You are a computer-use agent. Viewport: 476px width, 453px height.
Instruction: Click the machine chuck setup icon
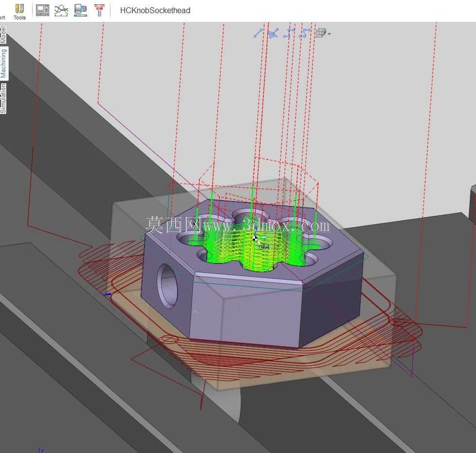point(80,10)
